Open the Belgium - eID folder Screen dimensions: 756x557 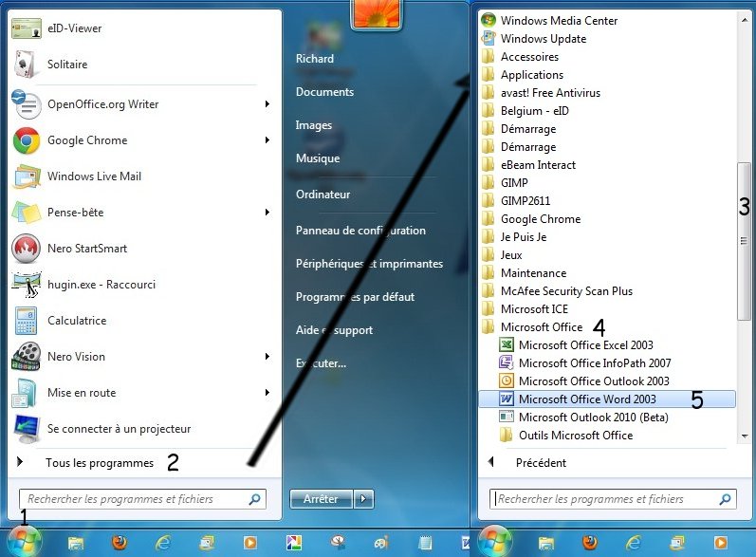526,111
